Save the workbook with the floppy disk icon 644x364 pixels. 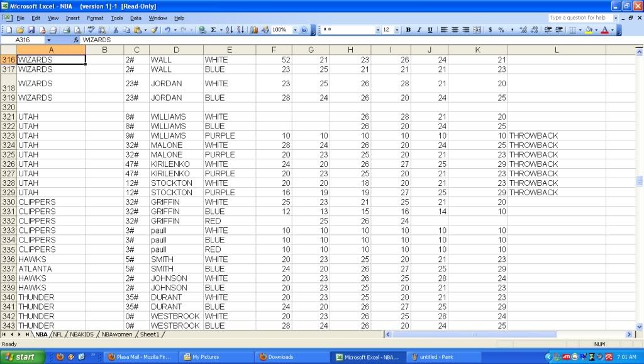pos(31,30)
